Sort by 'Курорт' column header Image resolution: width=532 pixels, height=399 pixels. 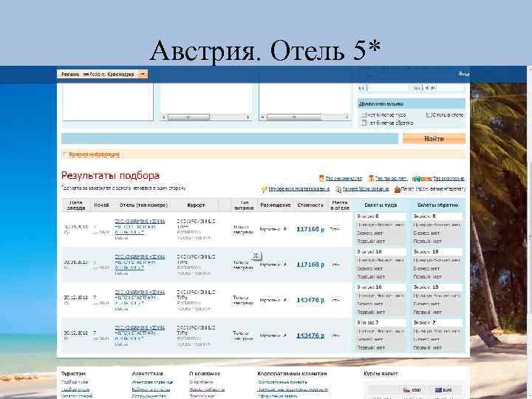tap(196, 205)
